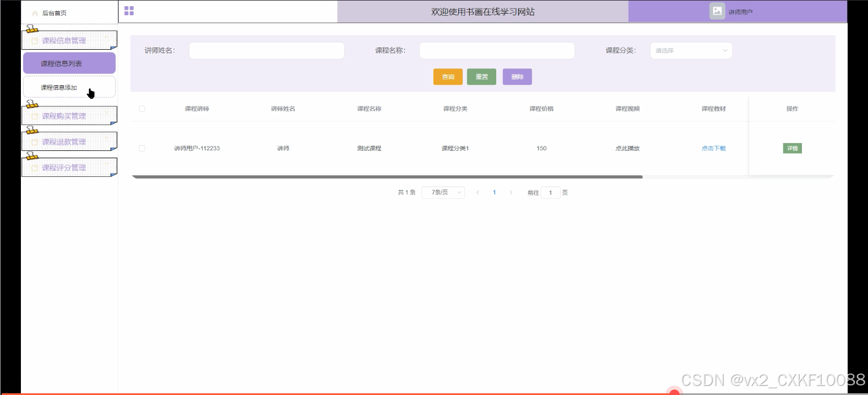
Task: Toggle the purple grid menu icon
Action: [129, 11]
